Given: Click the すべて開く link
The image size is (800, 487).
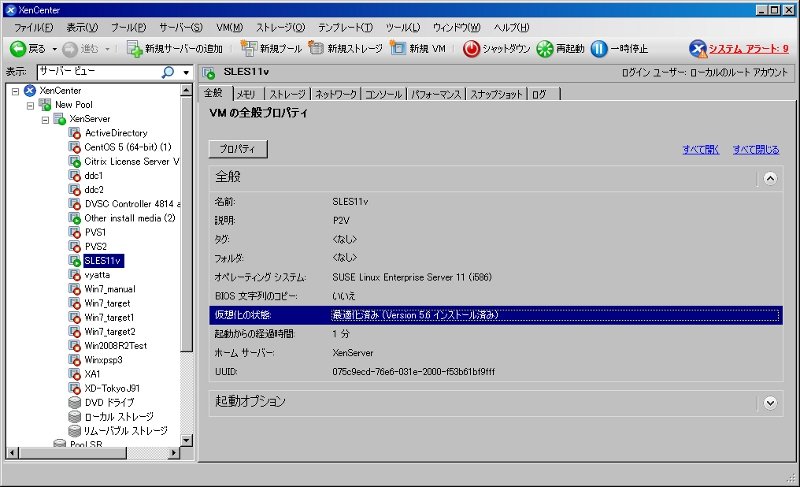Looking at the screenshot, I should click(701, 150).
